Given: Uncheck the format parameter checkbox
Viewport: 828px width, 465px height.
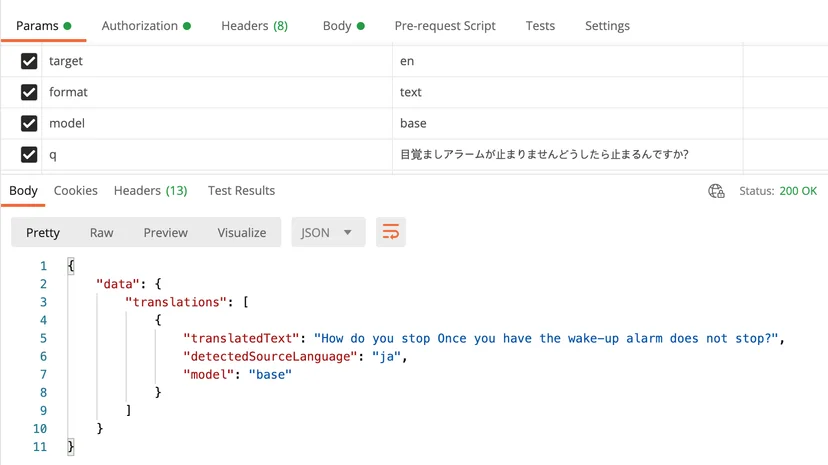Looking at the screenshot, I should click(29, 92).
